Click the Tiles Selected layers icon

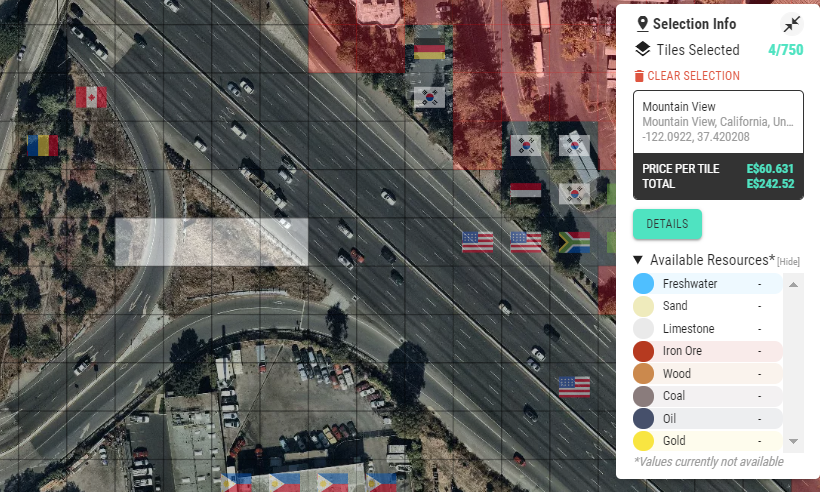click(642, 50)
